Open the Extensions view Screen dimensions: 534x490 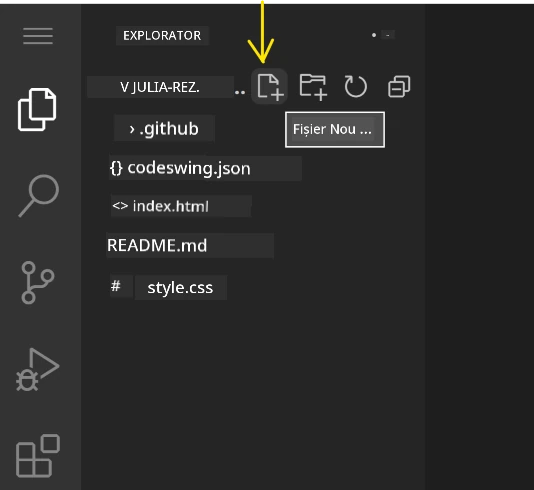pos(38,456)
